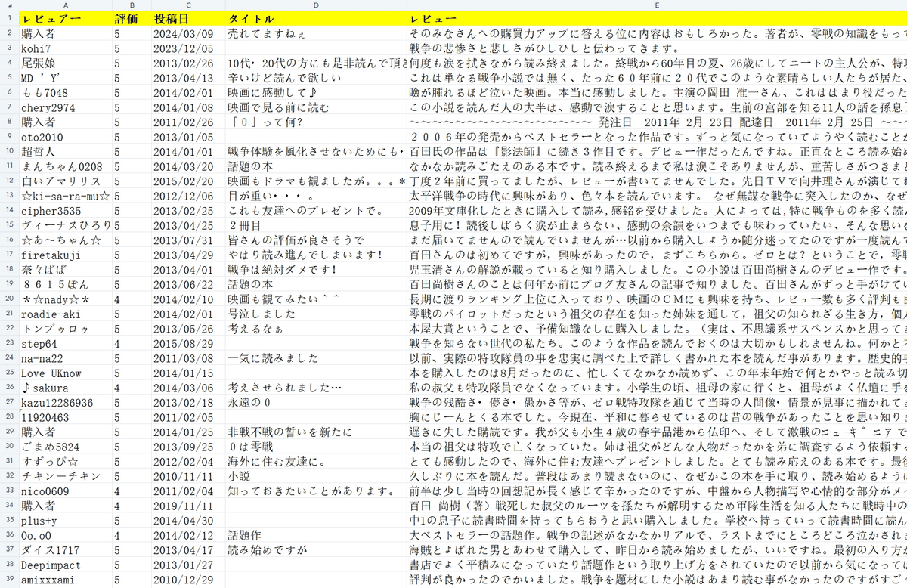Select the ごまめ5824 reviewer cell
The image size is (907, 588).
pyautogui.click(x=66, y=446)
